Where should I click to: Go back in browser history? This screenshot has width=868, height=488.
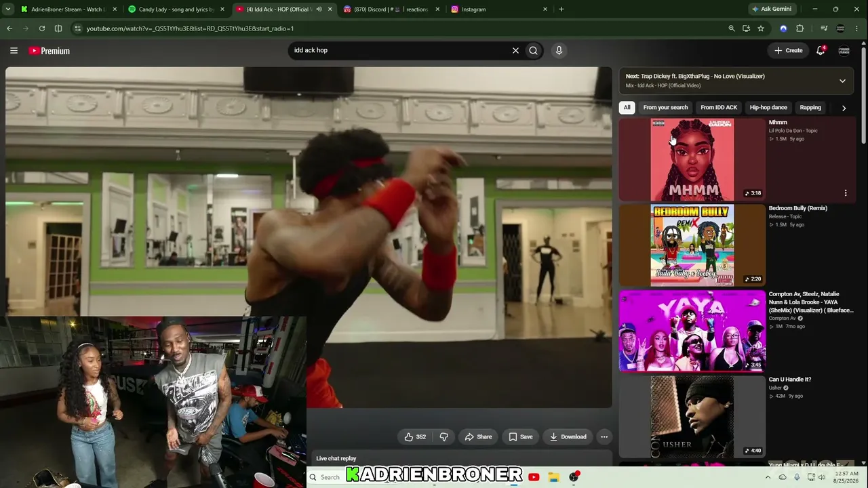9,28
